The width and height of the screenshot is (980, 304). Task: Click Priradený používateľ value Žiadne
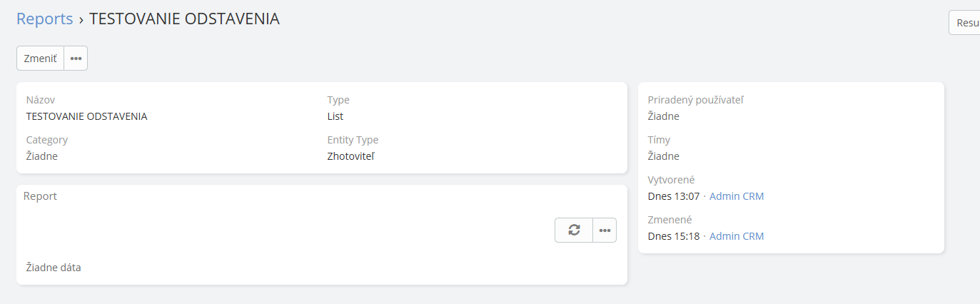point(664,116)
